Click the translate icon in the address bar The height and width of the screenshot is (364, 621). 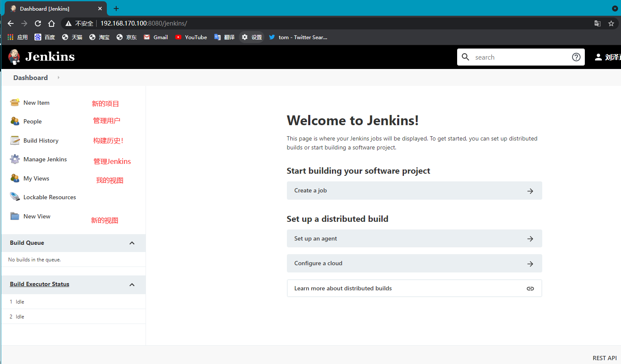pyautogui.click(x=597, y=23)
